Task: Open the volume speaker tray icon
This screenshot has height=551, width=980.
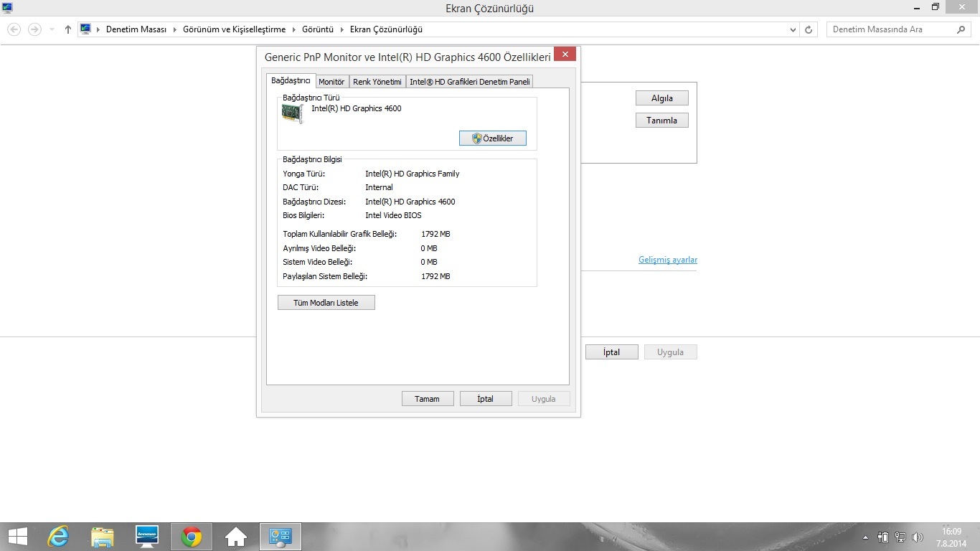Action: coord(918,537)
